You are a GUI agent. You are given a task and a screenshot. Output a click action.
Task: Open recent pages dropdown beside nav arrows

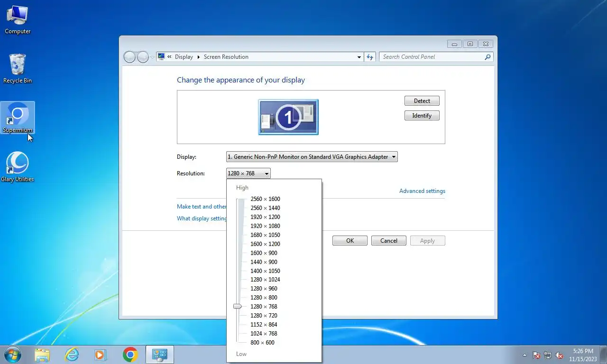(x=152, y=57)
